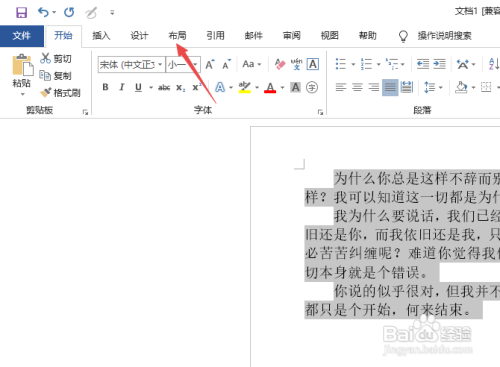Click the Increase Font Size icon

[210, 64]
